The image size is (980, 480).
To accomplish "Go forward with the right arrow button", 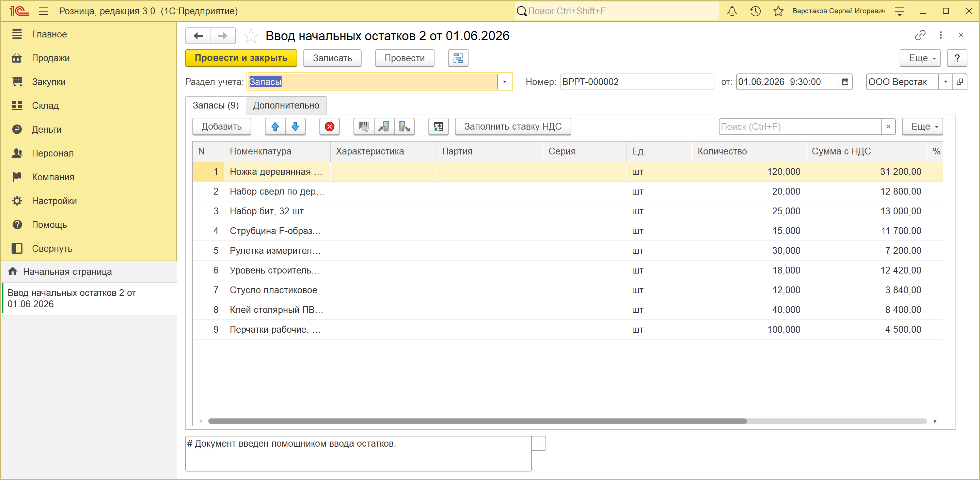I will click(x=223, y=36).
